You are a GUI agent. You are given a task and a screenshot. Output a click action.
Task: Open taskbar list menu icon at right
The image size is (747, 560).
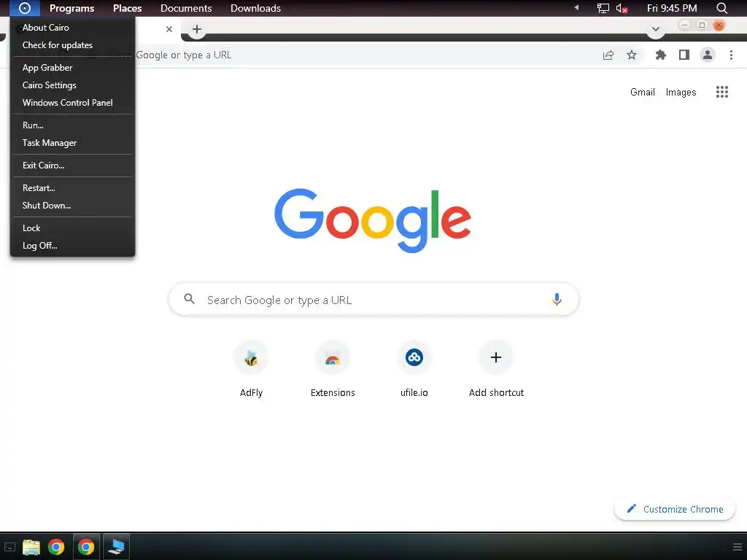pos(737,547)
